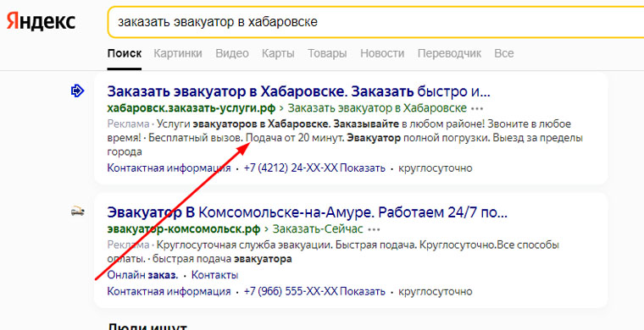
Task: Show phone number +7 (966) 555-XX-XX
Action: (314, 291)
